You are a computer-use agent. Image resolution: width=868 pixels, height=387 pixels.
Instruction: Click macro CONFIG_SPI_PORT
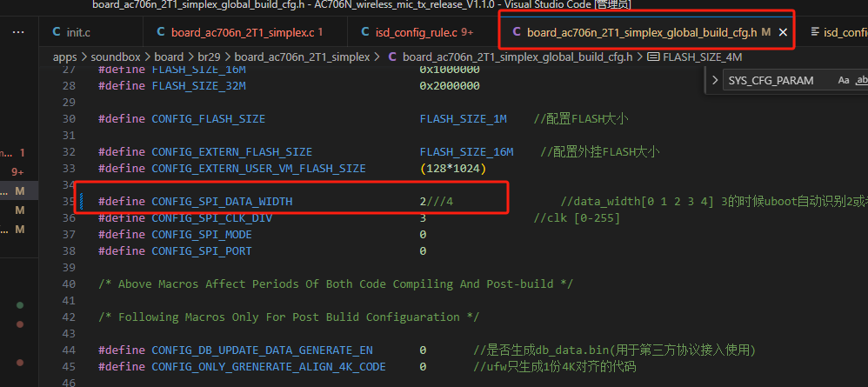202,251
